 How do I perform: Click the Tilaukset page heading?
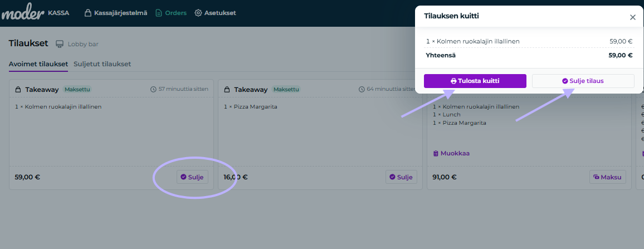pos(28,43)
